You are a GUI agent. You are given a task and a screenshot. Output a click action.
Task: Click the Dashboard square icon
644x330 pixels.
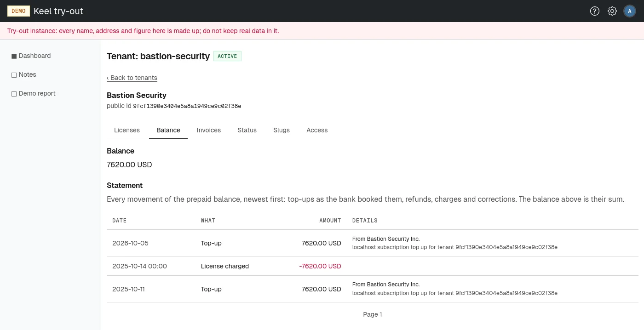(14, 56)
